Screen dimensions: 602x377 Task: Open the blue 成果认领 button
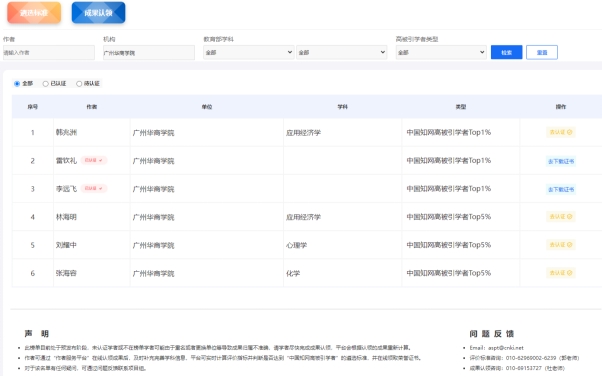point(98,13)
